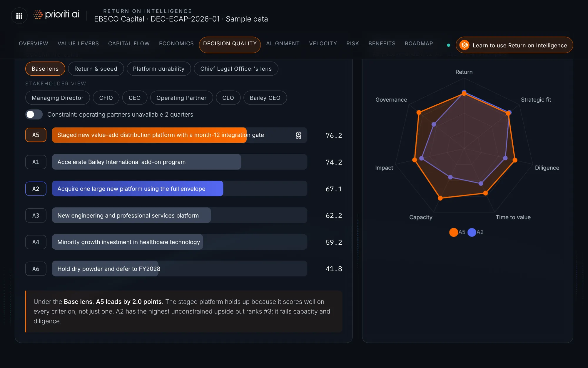Click Acquire one large new platform bar
The height and width of the screenshot is (368, 588).
[x=180, y=189]
